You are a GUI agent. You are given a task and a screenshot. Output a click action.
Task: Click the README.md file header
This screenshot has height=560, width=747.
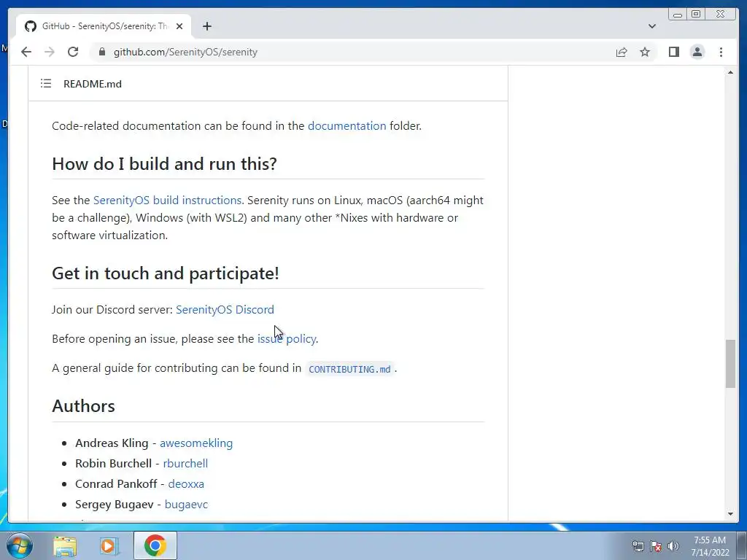93,84
